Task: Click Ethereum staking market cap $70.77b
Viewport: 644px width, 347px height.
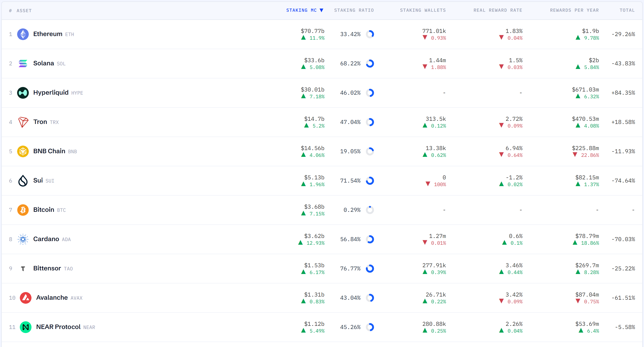Action: 313,31
